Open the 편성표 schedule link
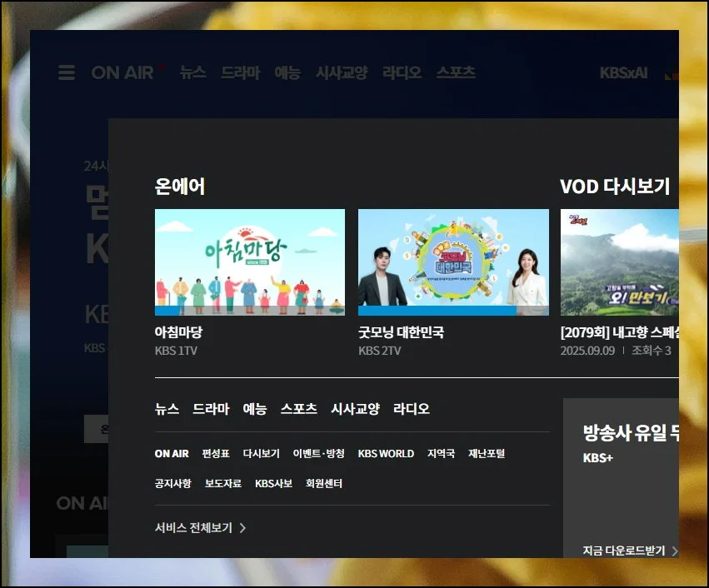The height and width of the screenshot is (588, 709). tap(216, 454)
